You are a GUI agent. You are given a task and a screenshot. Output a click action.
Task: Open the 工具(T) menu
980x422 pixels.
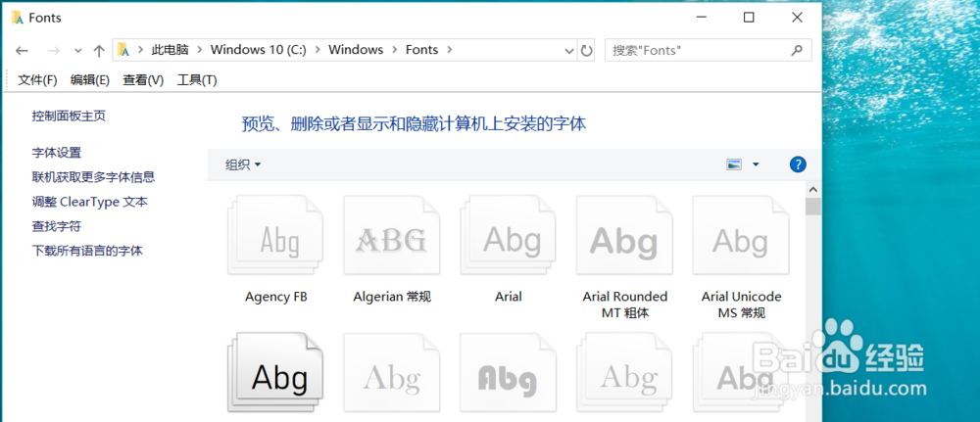pyautogui.click(x=197, y=80)
